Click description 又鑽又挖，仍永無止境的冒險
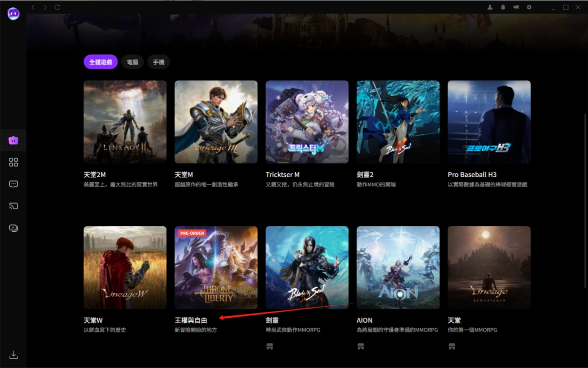 pyautogui.click(x=300, y=184)
